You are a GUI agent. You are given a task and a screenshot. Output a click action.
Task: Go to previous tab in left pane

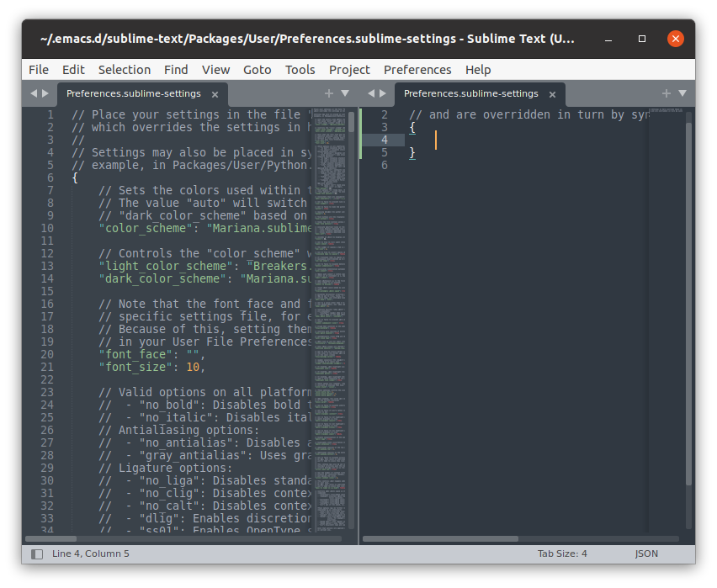(x=34, y=93)
